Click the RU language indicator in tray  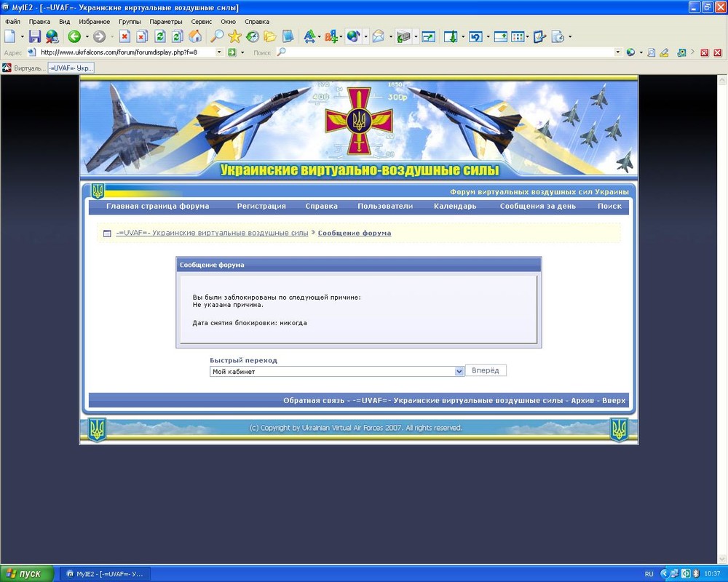649,574
